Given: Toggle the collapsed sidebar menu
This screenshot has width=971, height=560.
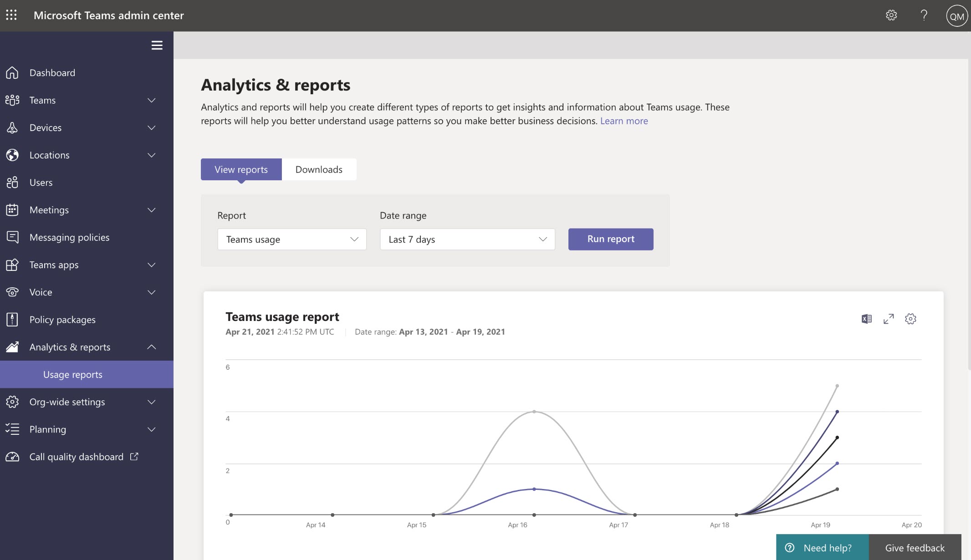Looking at the screenshot, I should click(157, 45).
